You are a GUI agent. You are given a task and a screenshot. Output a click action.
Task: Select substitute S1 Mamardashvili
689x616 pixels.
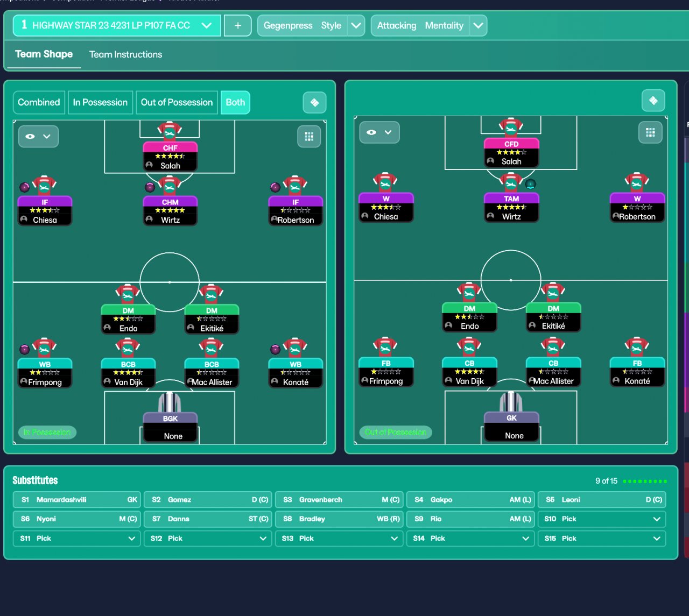click(x=77, y=500)
